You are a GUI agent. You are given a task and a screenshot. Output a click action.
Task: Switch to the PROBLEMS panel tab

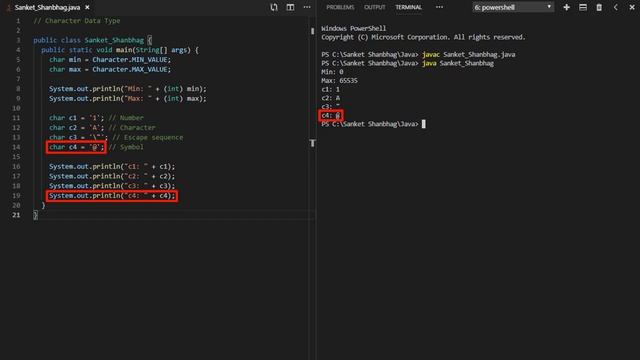click(x=340, y=7)
